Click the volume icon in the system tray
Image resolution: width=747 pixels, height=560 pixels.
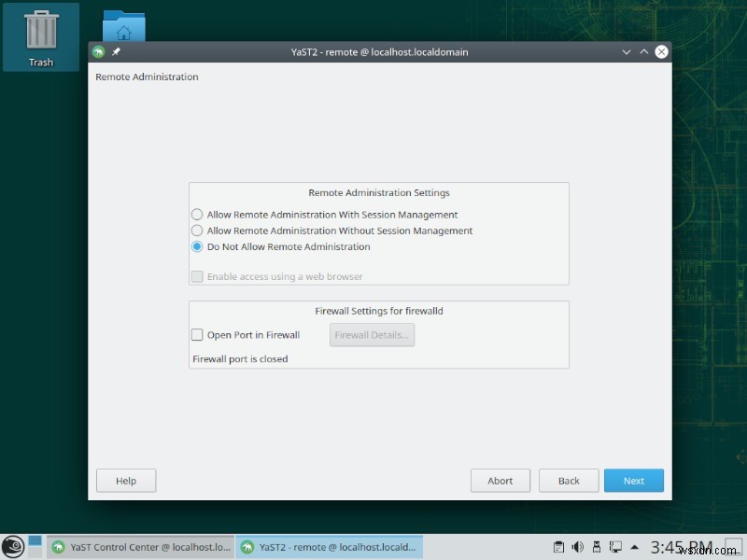tap(577, 546)
